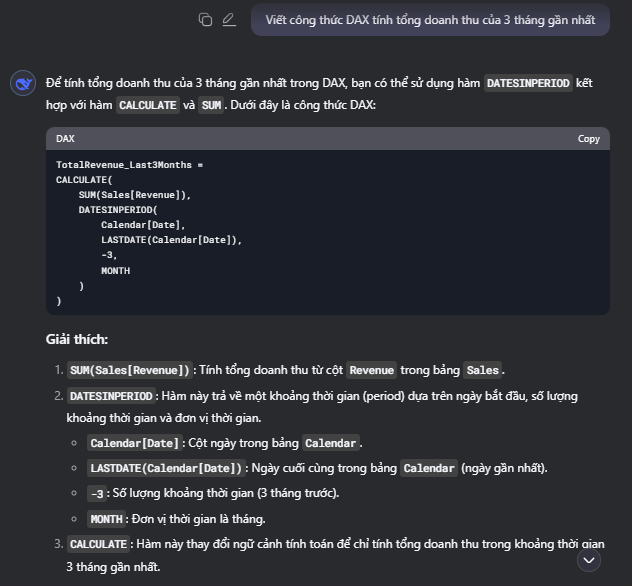Screen dimensions: 632x586
Task: Click the DAX language label on the code block
Action: [65, 139]
